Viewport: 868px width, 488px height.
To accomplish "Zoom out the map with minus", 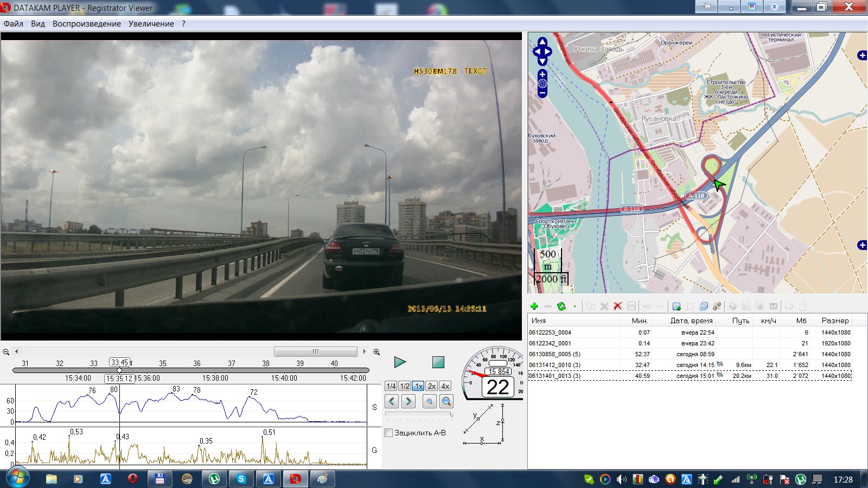I will [542, 93].
